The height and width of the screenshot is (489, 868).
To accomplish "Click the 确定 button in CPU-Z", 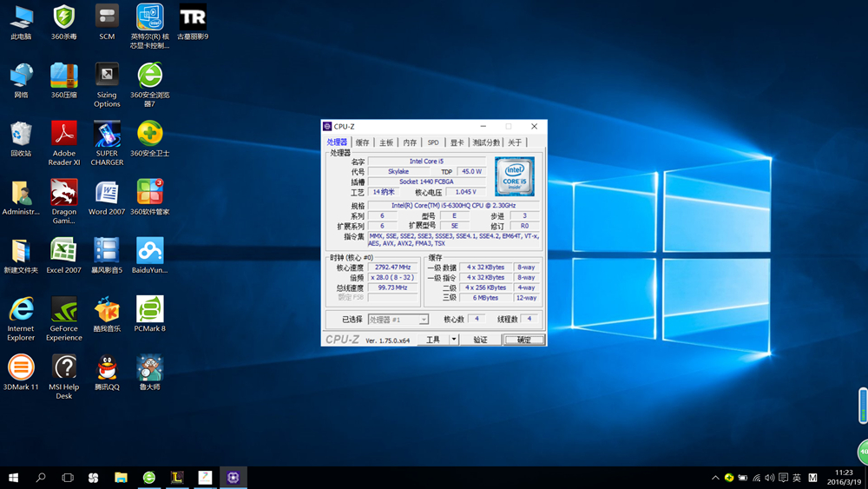I will pos(524,340).
